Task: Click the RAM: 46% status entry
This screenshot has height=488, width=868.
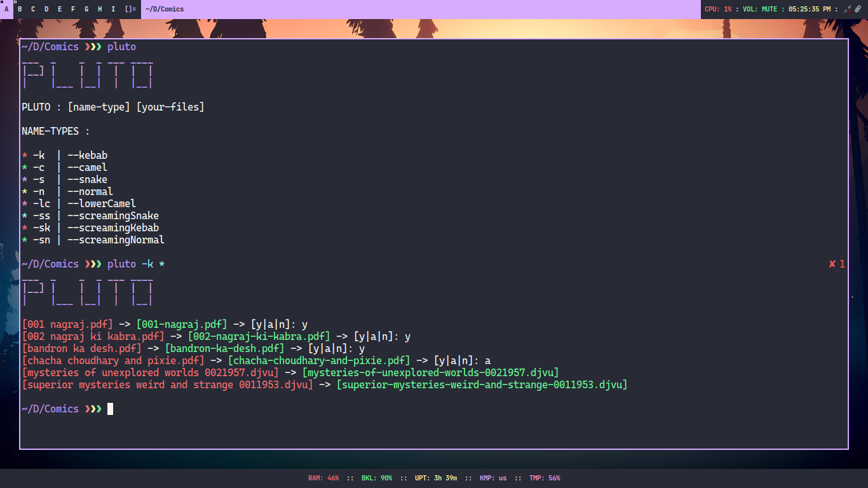Action: coord(323,478)
